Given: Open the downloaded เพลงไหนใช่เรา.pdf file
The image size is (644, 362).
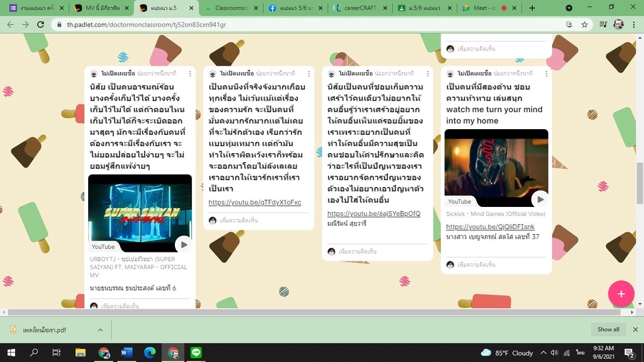Looking at the screenshot, I should 44,330.
